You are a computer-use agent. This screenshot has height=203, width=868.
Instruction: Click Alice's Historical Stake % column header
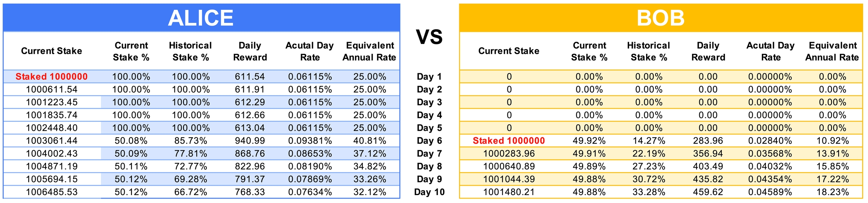pos(190,51)
